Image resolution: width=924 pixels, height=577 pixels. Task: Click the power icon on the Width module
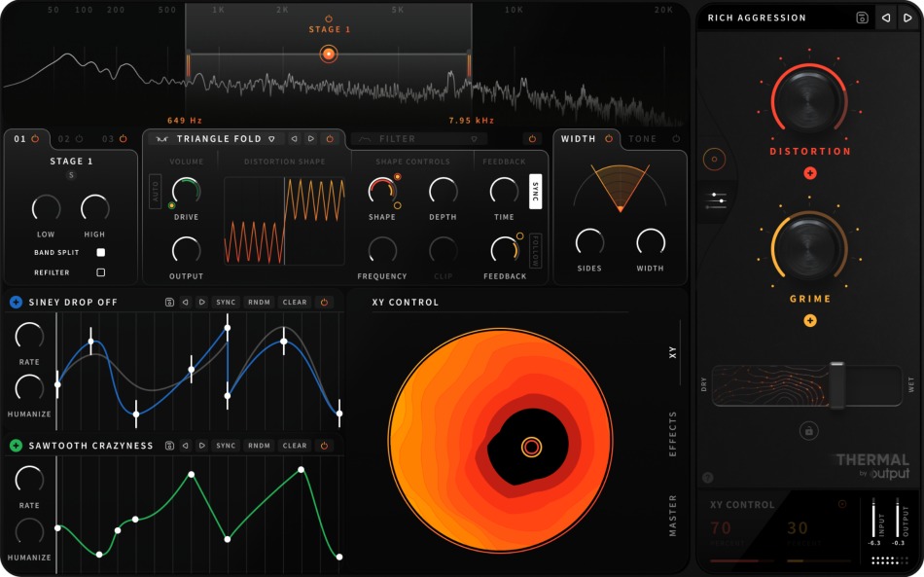[609, 138]
